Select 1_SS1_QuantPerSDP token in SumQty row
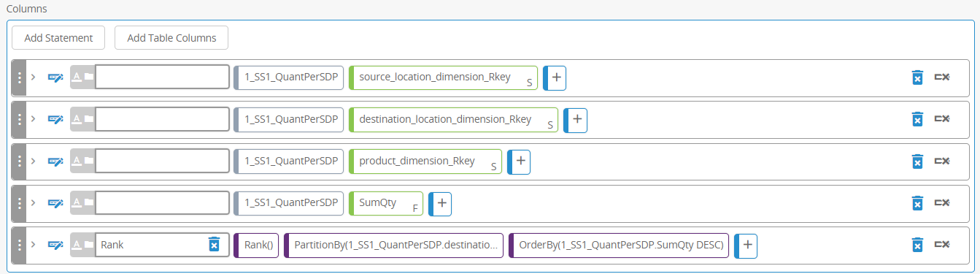The image size is (980, 274). pyautogui.click(x=289, y=203)
